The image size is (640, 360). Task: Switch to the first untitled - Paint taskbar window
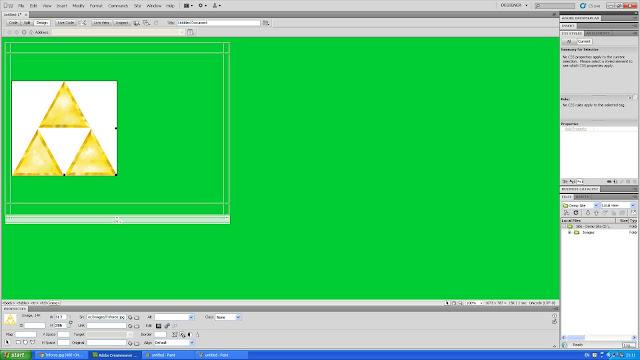(x=168, y=355)
